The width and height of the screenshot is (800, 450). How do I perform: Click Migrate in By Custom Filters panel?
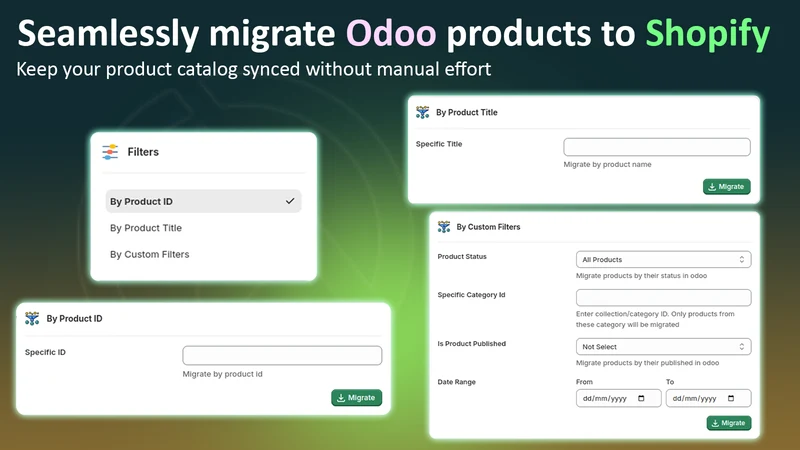729,423
